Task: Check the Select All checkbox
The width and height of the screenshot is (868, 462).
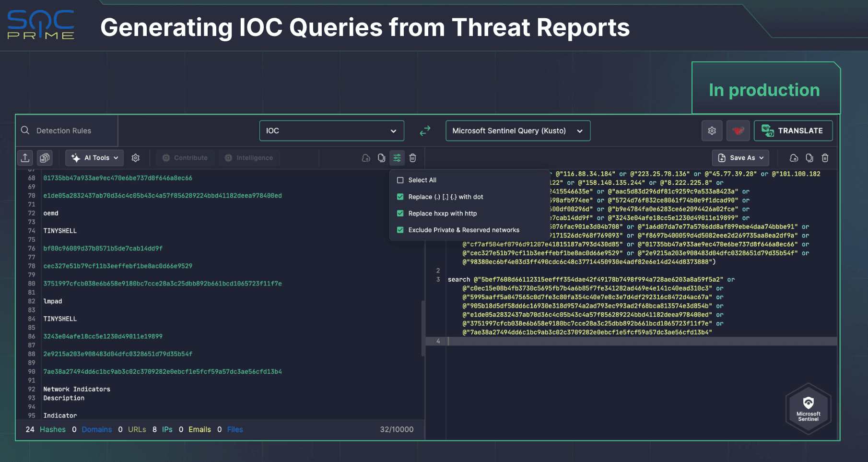Action: point(400,180)
